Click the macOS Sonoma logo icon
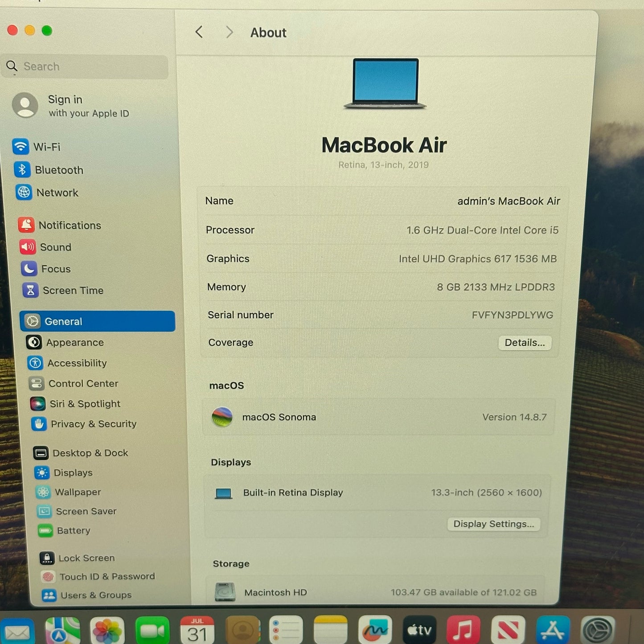The width and height of the screenshot is (644, 644). (x=222, y=417)
